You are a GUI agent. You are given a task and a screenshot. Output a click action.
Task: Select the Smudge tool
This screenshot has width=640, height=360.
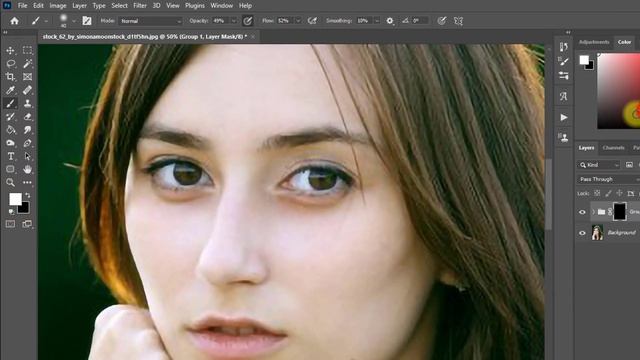(27, 130)
